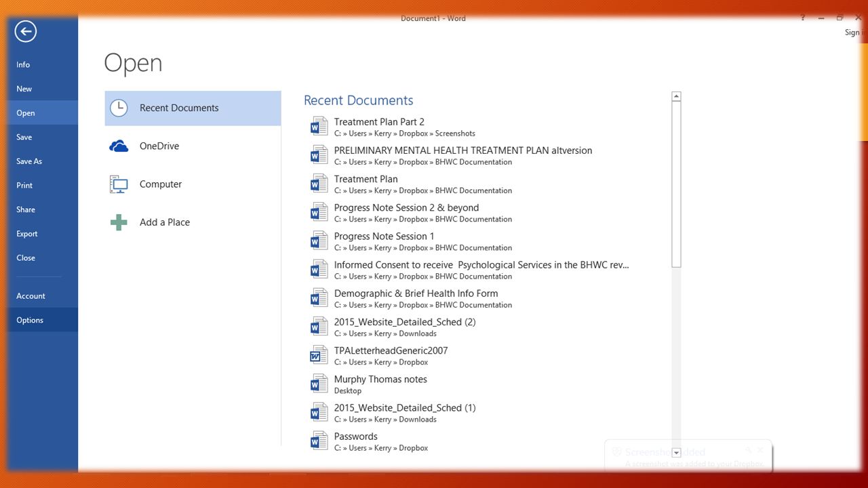Screen dimensions: 868x488
Task: Click the green plus Add a Place icon
Action: click(x=119, y=222)
